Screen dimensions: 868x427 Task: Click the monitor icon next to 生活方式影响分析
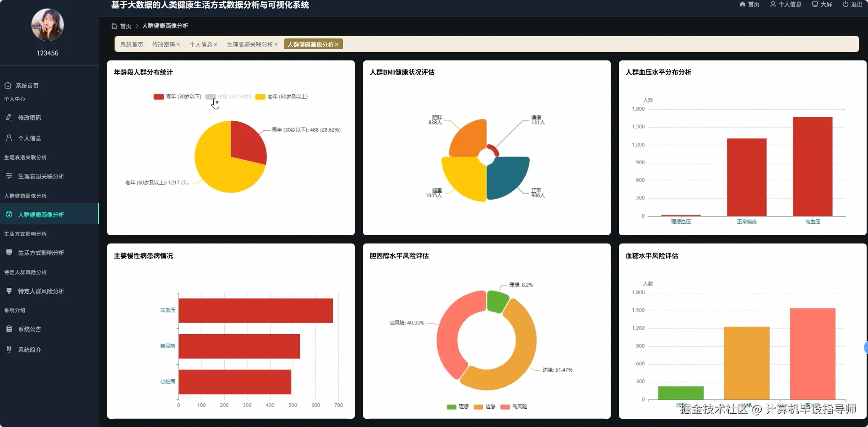pos(9,252)
